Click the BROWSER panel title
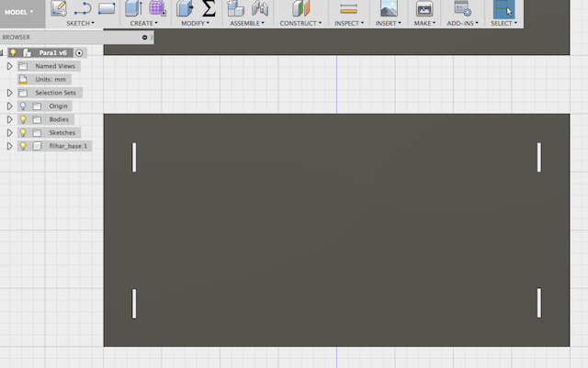Viewport: 588px width, 368px height. click(17, 38)
